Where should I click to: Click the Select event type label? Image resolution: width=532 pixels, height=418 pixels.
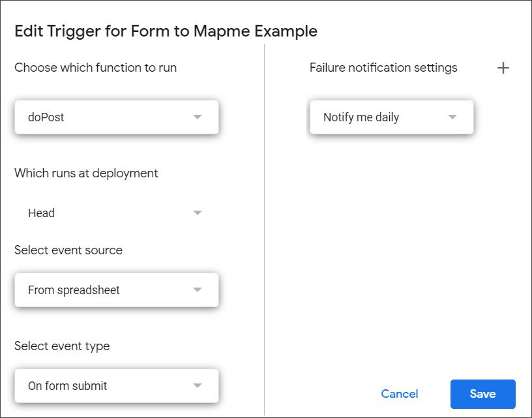[x=62, y=346]
